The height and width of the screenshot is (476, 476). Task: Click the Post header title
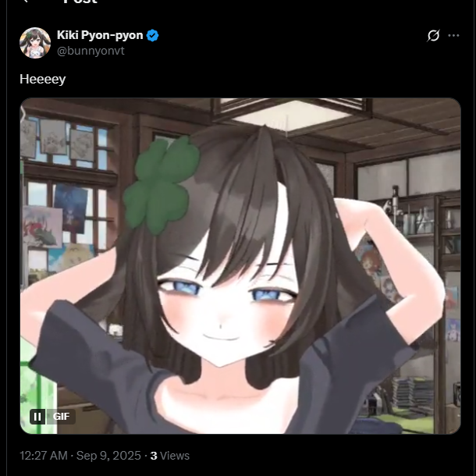(x=80, y=2)
